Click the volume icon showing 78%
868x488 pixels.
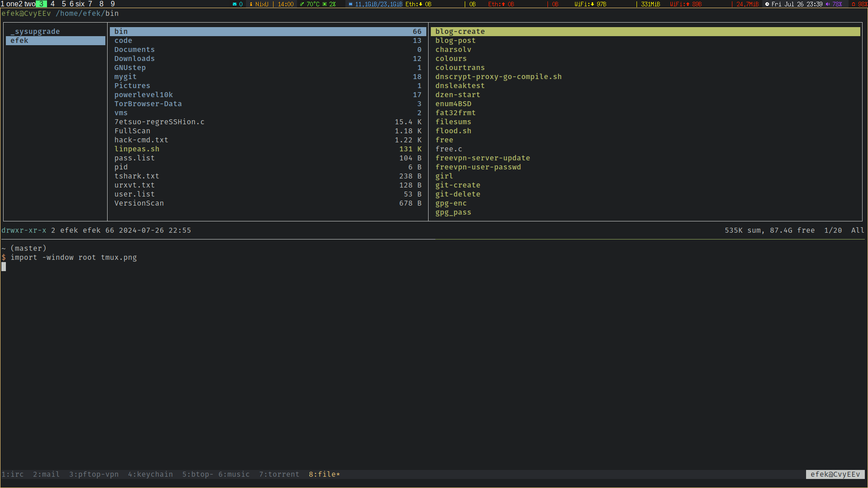828,4
